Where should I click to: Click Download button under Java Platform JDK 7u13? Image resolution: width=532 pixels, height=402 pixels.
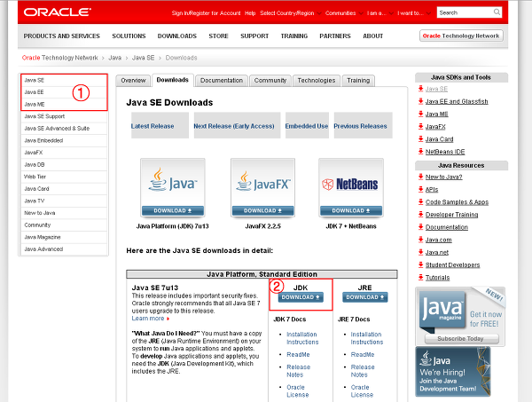tap(173, 211)
